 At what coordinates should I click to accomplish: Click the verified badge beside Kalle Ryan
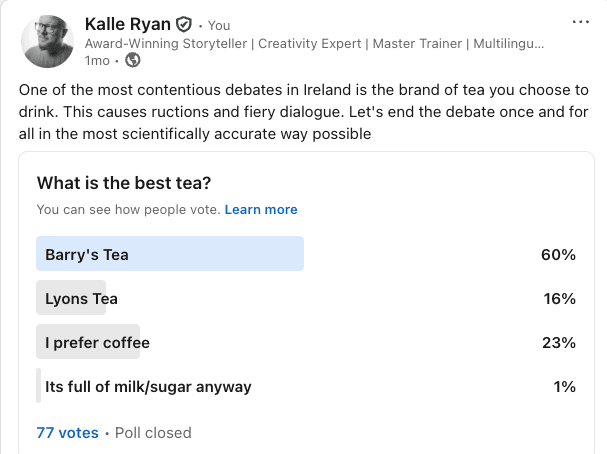184,25
